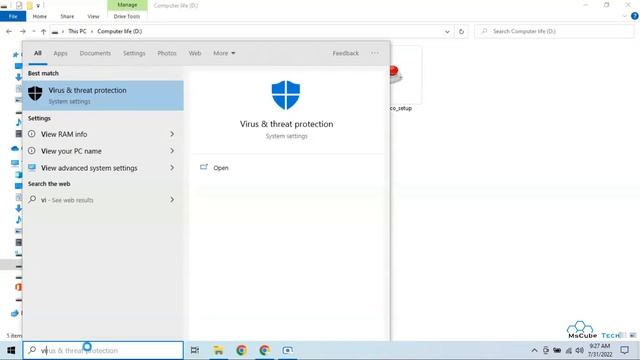Open the Share ribbon tab in Explorer
Screen dimensions: 640x360
[67, 16]
